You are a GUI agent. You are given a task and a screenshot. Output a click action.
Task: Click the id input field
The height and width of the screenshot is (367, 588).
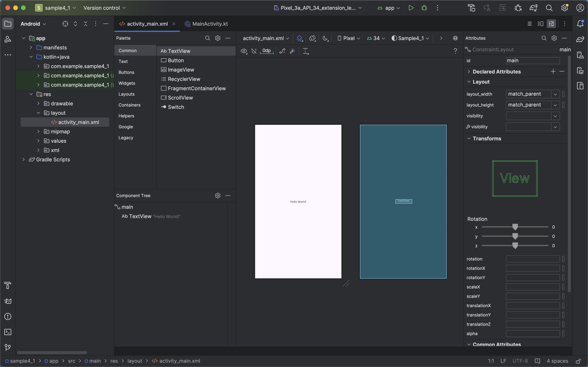point(533,60)
